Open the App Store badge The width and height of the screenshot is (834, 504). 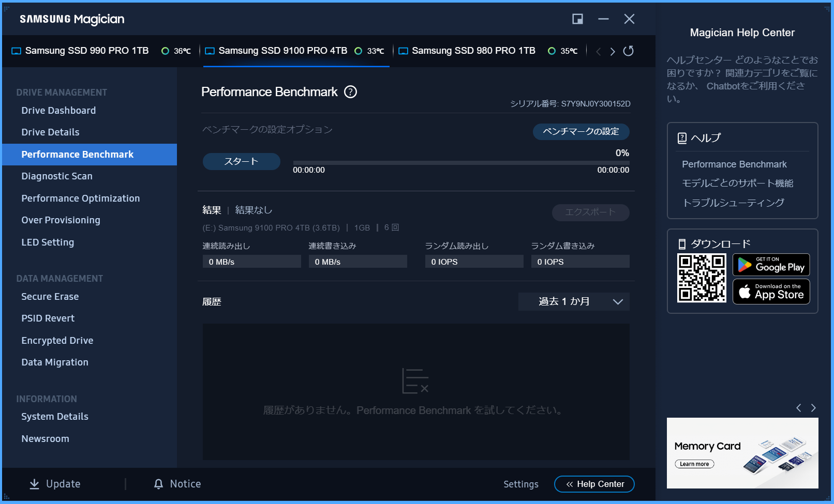pyautogui.click(x=771, y=292)
